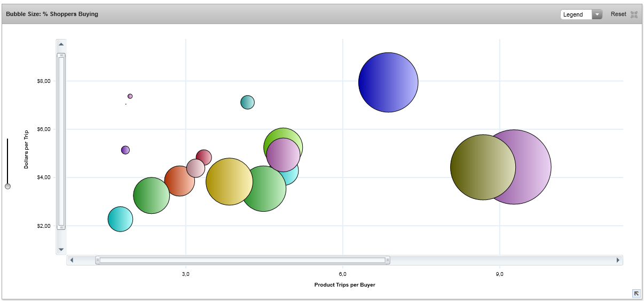Screen dimensions: 644x301
Task: Click the Legend dropdown arrow button
Action: pyautogui.click(x=597, y=14)
